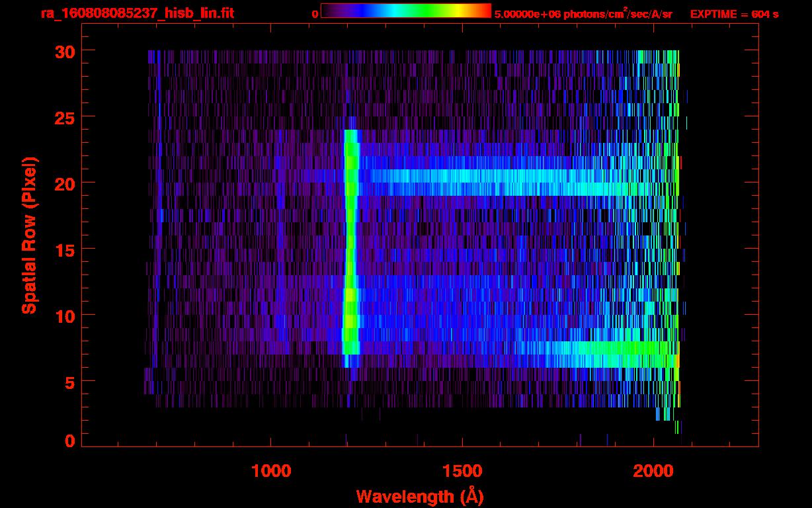The width and height of the screenshot is (812, 508).
Task: Click the colorbar minimum label 0
Action: pyautogui.click(x=315, y=14)
